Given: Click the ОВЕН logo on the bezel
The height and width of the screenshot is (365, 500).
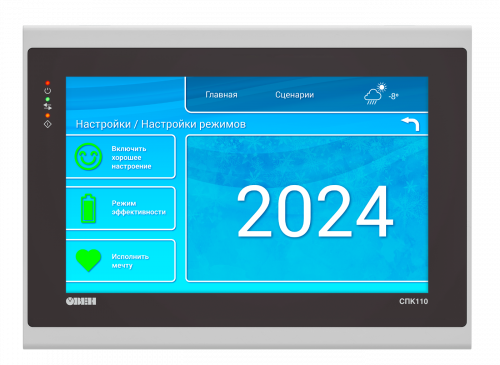Looking at the screenshot, I should 81,301.
